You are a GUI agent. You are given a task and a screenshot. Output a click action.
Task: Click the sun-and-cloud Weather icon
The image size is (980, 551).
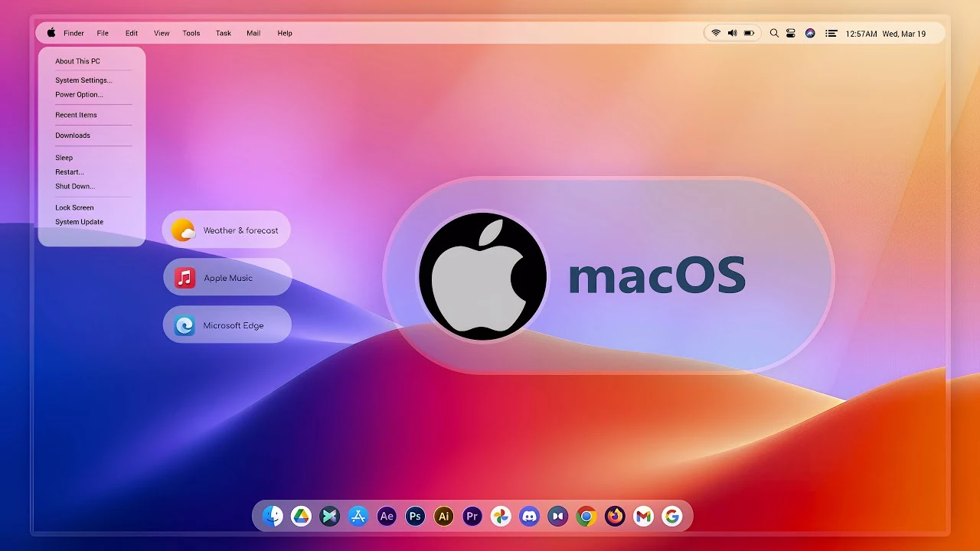(x=183, y=230)
